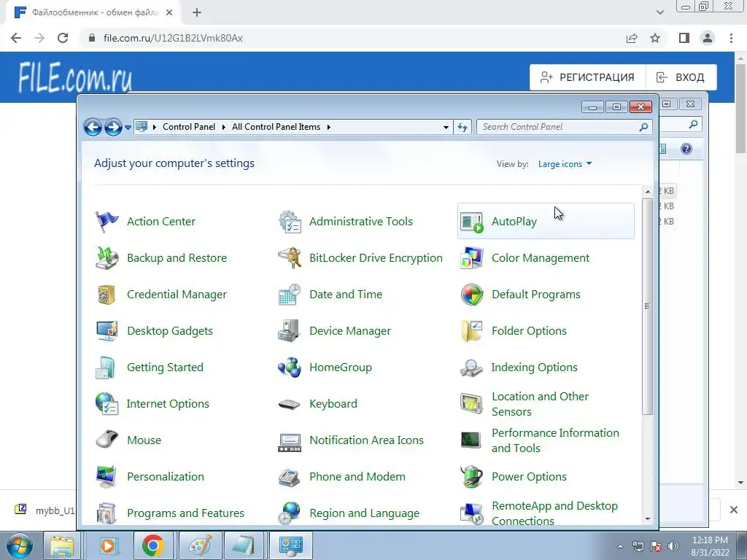Click the volume speaker tray icon
The image size is (747, 560).
tap(673, 546)
